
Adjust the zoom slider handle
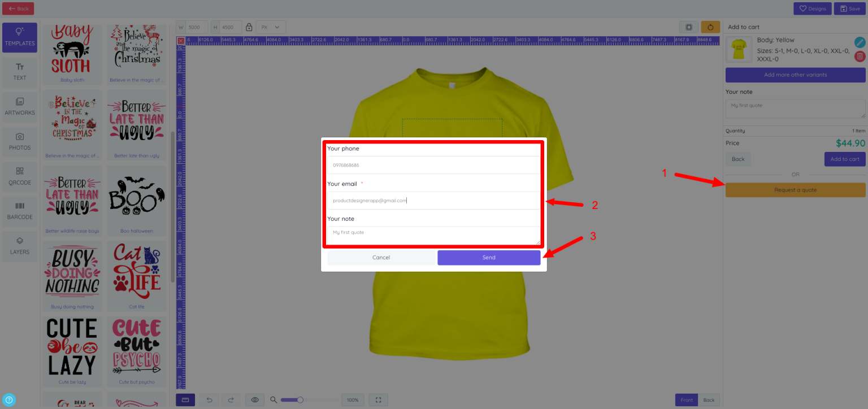pos(300,400)
